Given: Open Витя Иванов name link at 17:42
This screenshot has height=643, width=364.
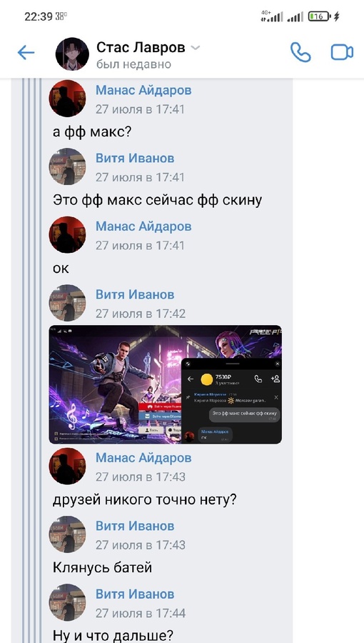Looking at the screenshot, I should click(135, 294).
